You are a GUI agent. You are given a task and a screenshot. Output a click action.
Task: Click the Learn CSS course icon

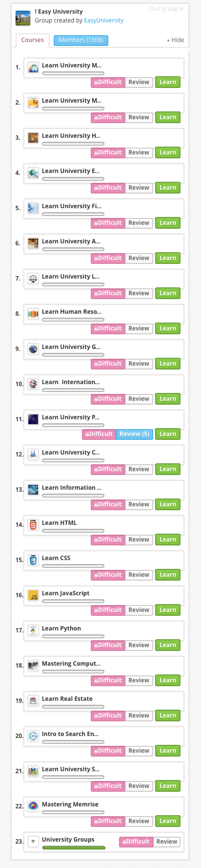[33, 560]
